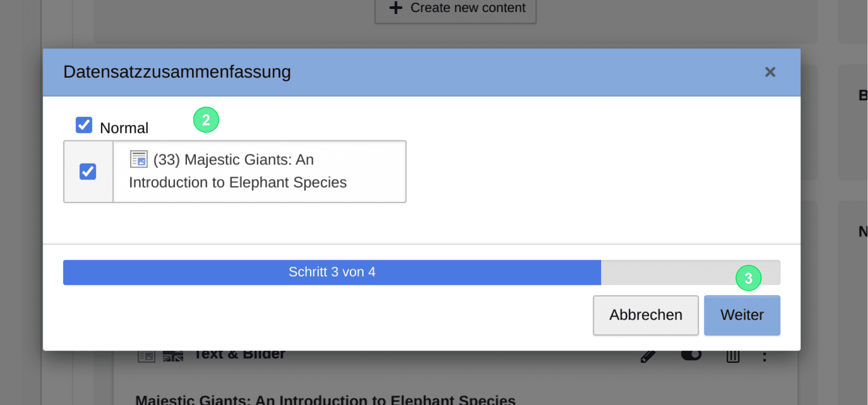Click the Weiter button
The image size is (868, 405).
[x=742, y=315]
